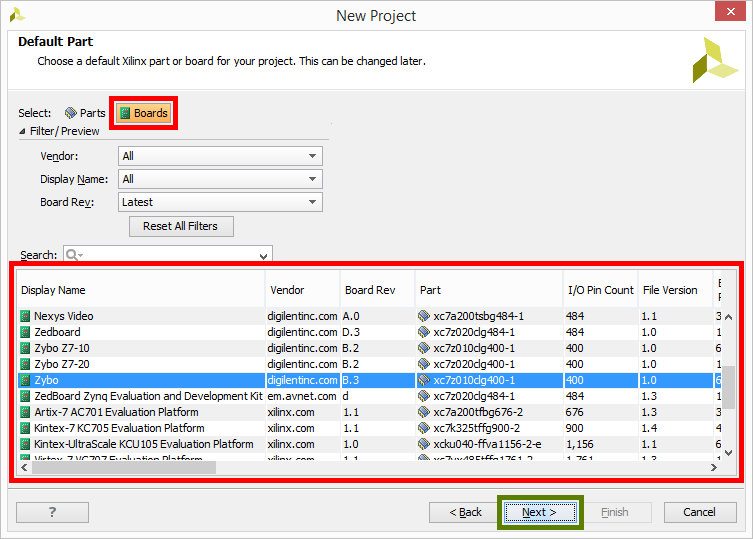
Task: Click Artix-7 AC701 board icon
Action: (x=25, y=412)
